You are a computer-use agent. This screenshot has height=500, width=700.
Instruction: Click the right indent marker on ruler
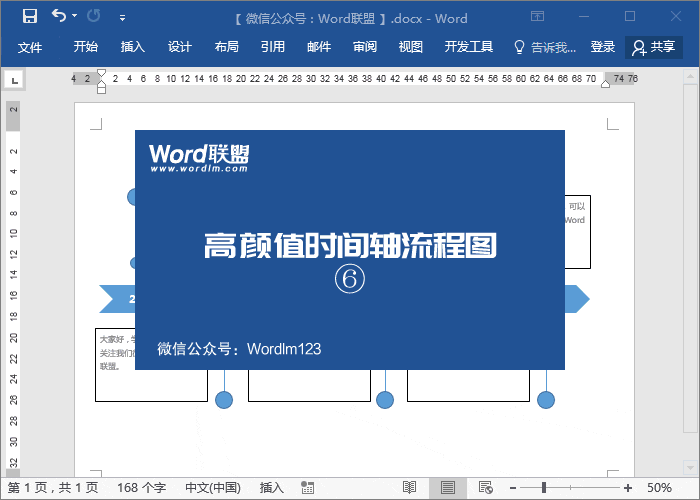pyautogui.click(x=605, y=83)
